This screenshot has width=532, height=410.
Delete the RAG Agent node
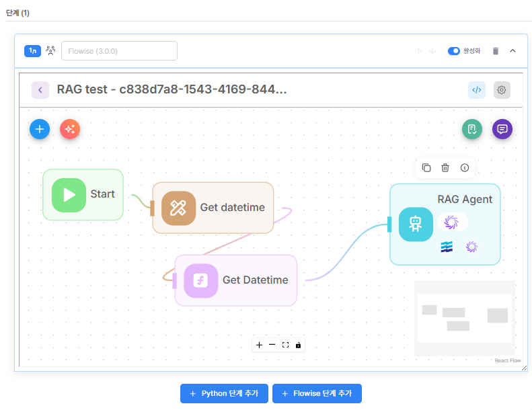coord(445,168)
